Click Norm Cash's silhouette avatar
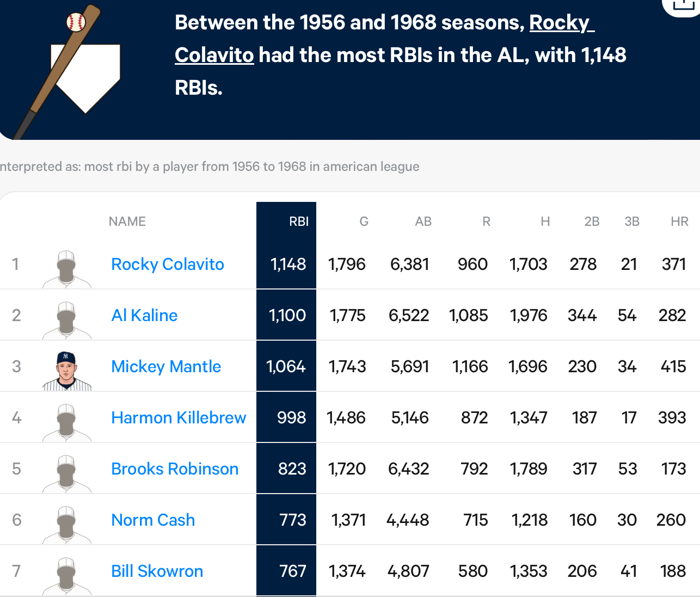 (x=67, y=525)
